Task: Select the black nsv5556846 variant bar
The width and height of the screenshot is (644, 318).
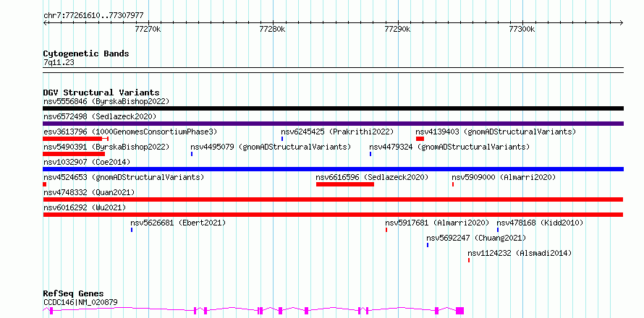Action: pyautogui.click(x=333, y=108)
